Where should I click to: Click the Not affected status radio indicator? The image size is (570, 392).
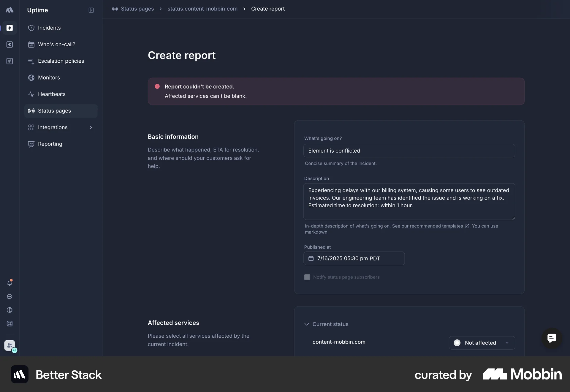(x=457, y=342)
